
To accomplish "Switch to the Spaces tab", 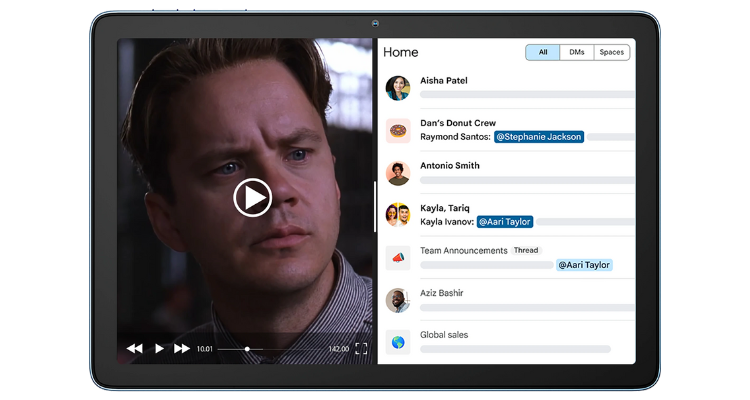I will tap(611, 52).
